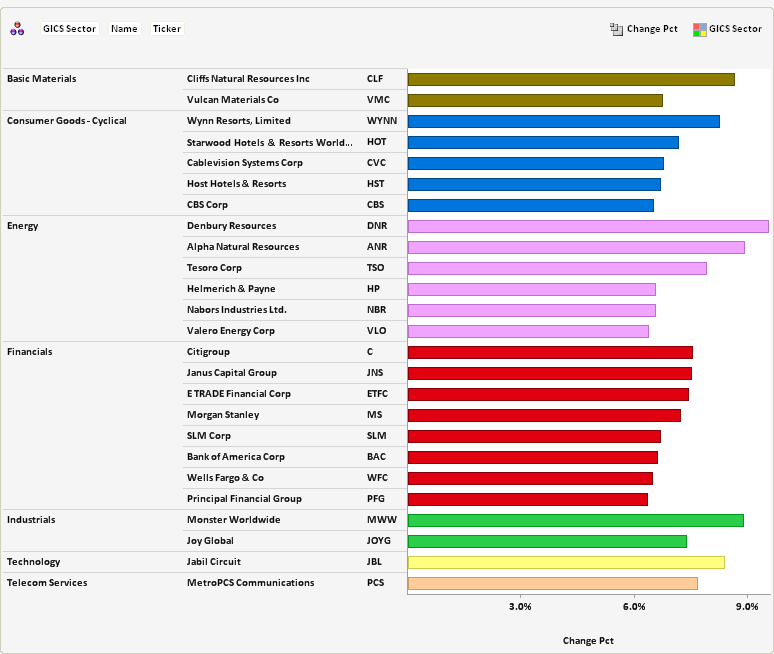Click the 3.0% axis tick label

pos(520,607)
